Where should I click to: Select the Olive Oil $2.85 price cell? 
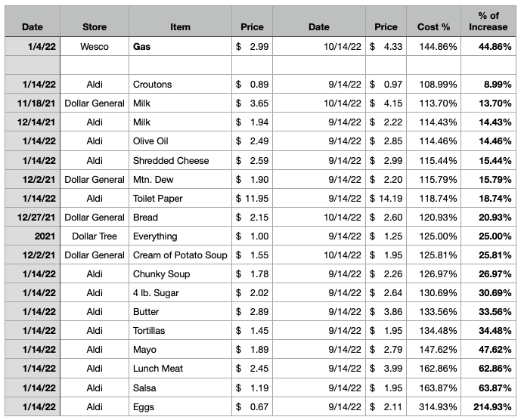[x=386, y=141]
